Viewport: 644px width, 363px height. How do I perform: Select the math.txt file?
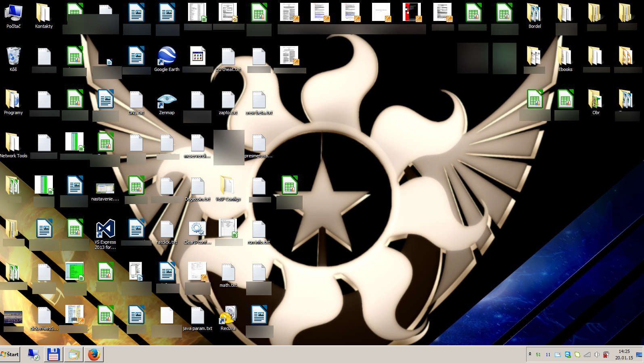pos(228,275)
